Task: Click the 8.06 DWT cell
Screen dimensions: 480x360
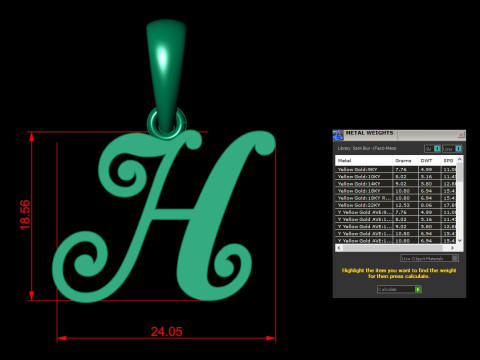Action: coord(429,205)
